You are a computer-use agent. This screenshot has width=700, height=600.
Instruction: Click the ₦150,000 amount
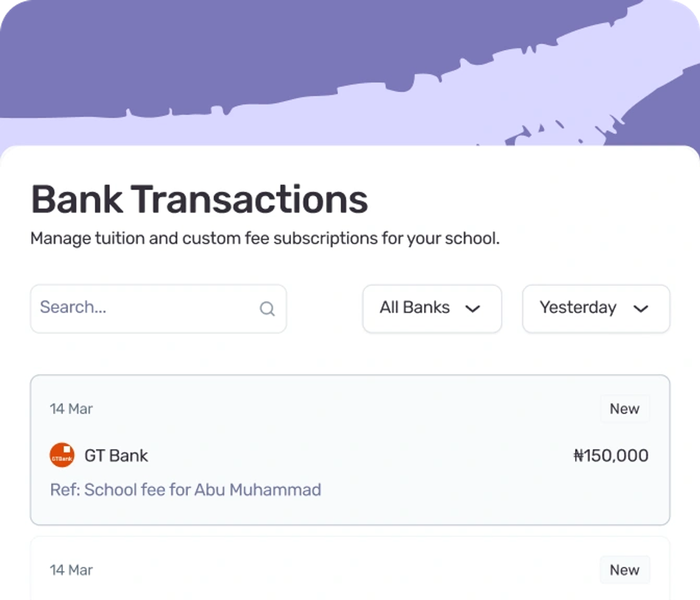tap(611, 456)
